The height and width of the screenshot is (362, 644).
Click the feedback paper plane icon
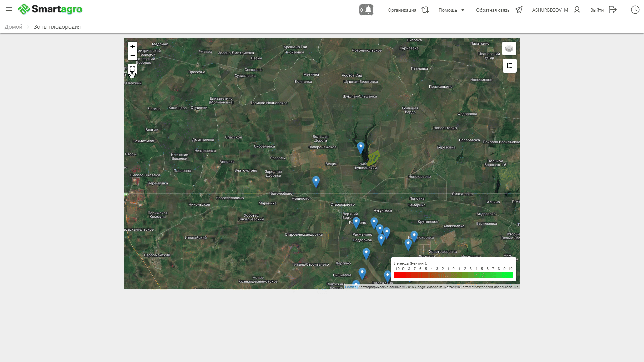point(519,10)
